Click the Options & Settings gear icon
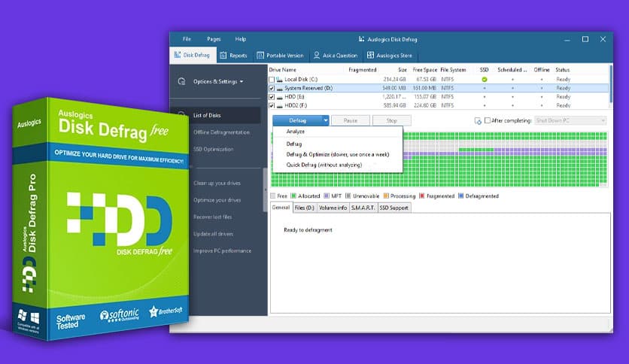Screen dimensions: 629x364 (182, 81)
